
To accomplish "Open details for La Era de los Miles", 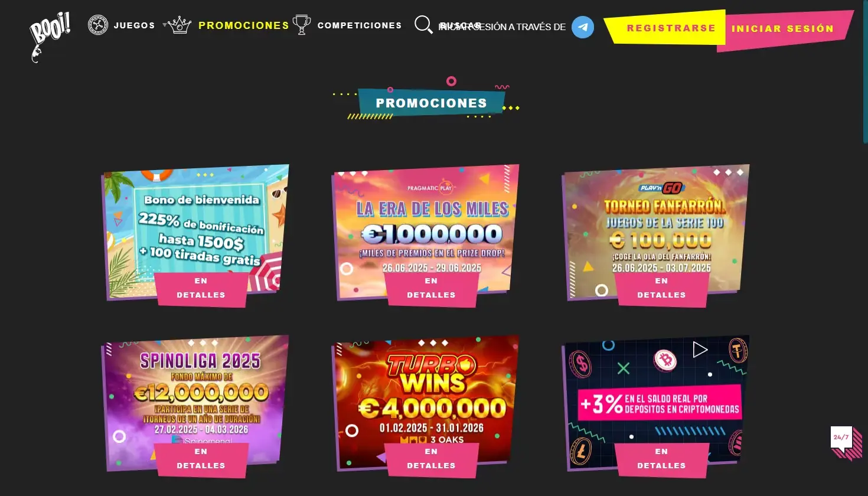I will click(x=431, y=289).
